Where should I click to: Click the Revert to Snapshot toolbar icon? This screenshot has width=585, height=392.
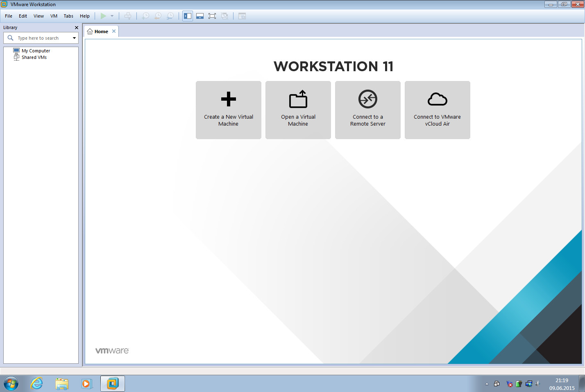point(158,16)
